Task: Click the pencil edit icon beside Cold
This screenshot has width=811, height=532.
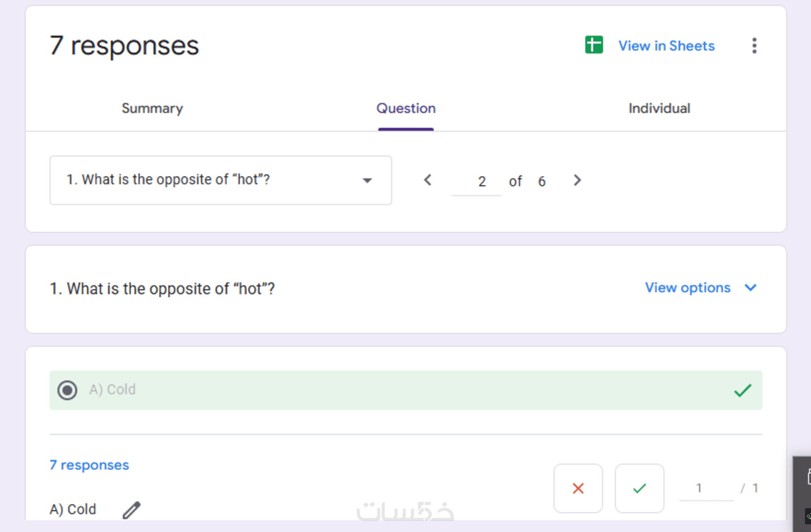Action: point(132,510)
